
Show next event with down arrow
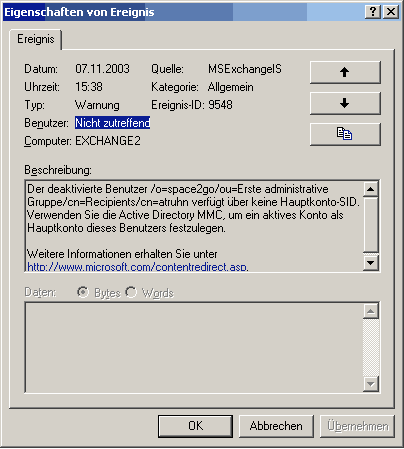[345, 103]
